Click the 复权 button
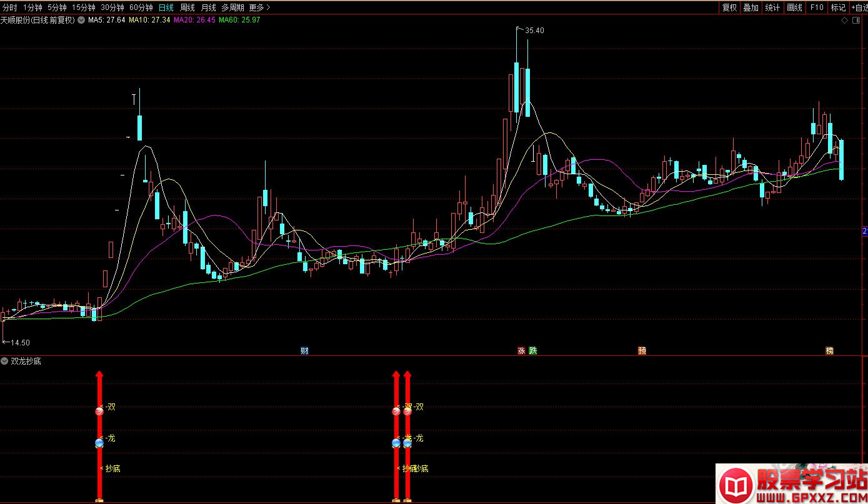The image size is (868, 504). tap(729, 7)
